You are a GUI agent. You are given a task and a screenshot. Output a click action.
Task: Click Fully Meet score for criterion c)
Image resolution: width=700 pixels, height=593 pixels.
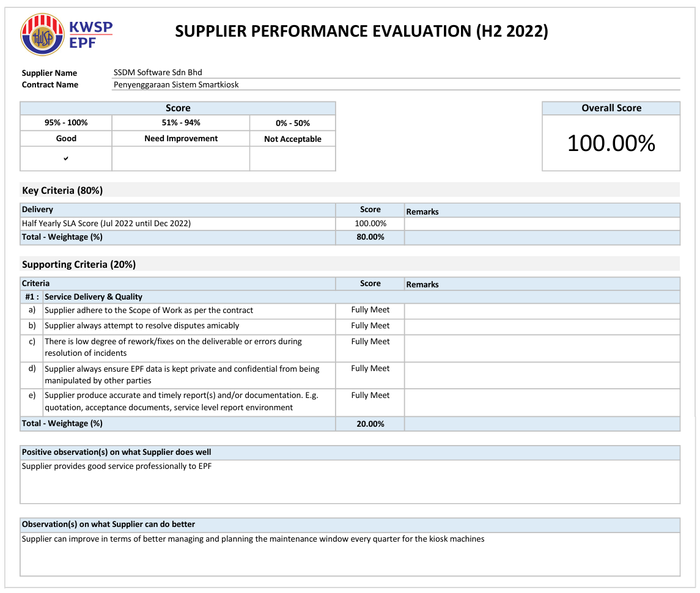[x=370, y=342]
